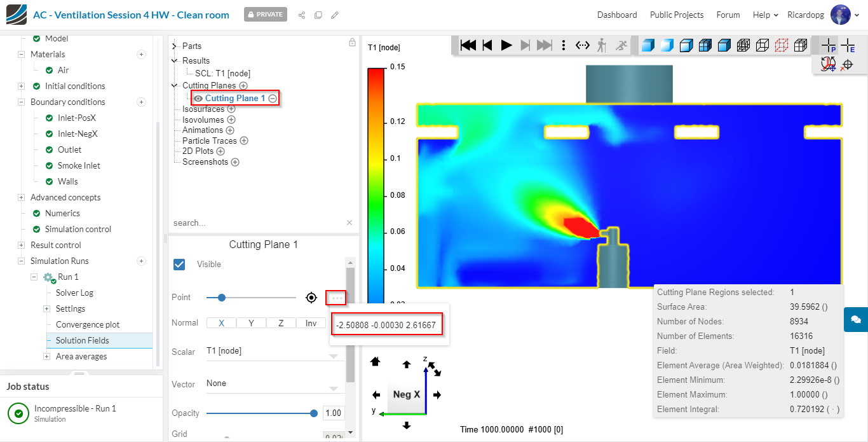Jump to first time step in playback bar

click(x=468, y=45)
